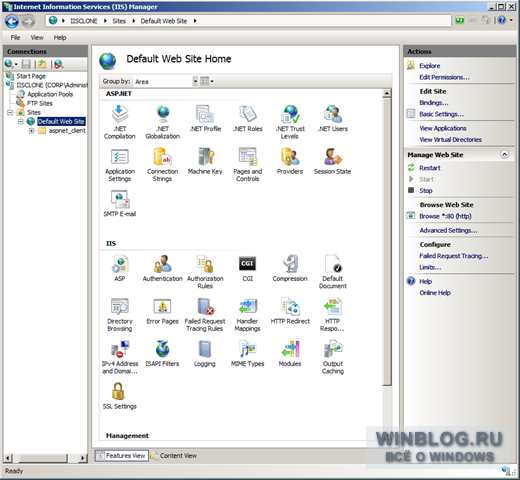Expand the breadcrumb arrow after Default Web Site
The width and height of the screenshot is (520, 480).
[x=195, y=21]
